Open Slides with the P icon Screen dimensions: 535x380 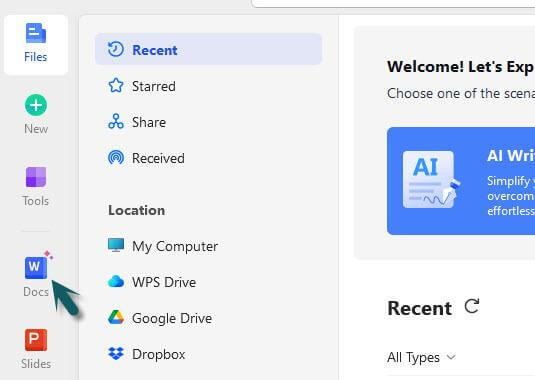[36, 340]
